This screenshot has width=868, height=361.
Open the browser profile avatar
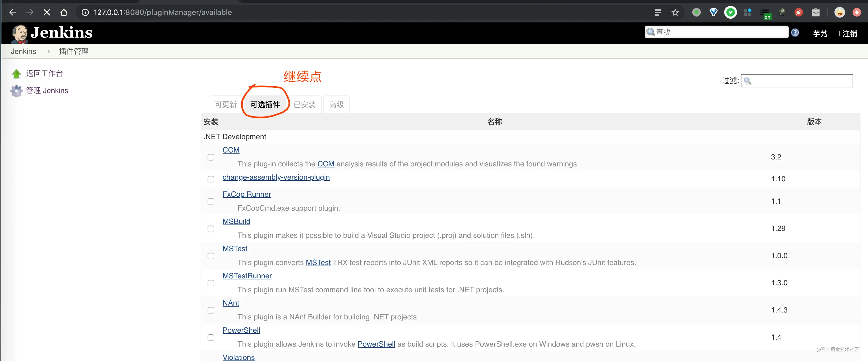[840, 13]
